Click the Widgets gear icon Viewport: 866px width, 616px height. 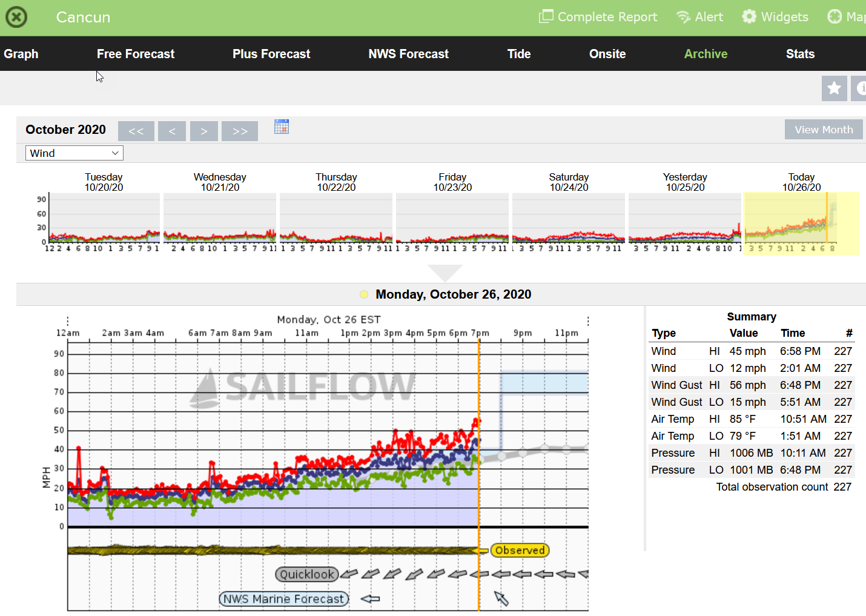click(749, 16)
